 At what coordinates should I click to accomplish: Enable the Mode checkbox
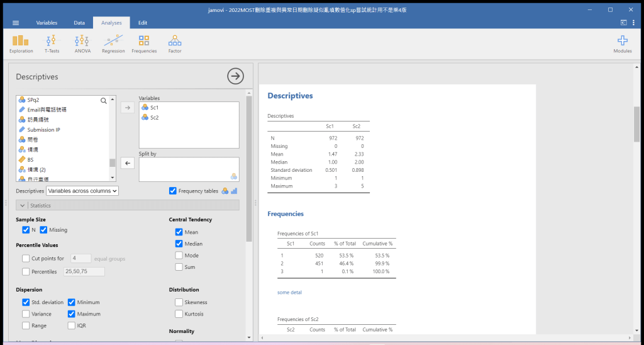coord(179,256)
